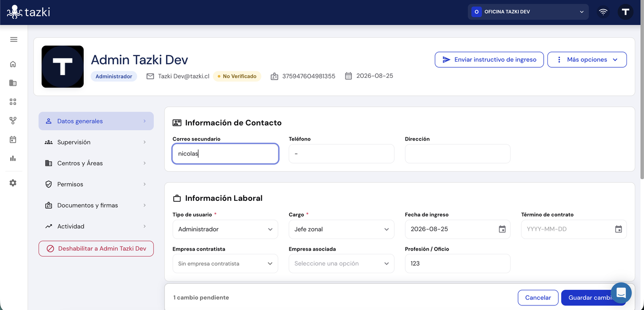Open the Empresa contratista dropdown
The height and width of the screenshot is (310, 644).
225,263
